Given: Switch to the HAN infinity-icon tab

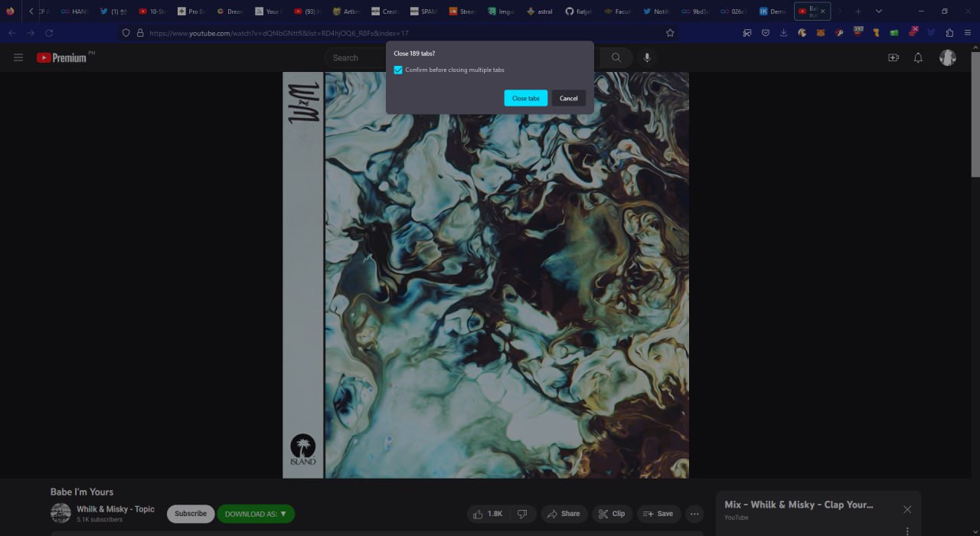Looking at the screenshot, I should tap(74, 11).
